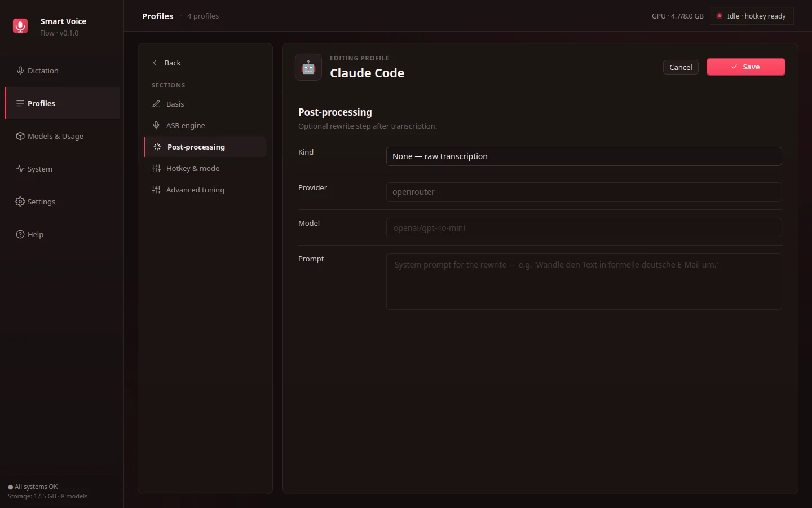Screen dimensions: 812x508
Task: Click the Prompt text area
Action: [584, 282]
